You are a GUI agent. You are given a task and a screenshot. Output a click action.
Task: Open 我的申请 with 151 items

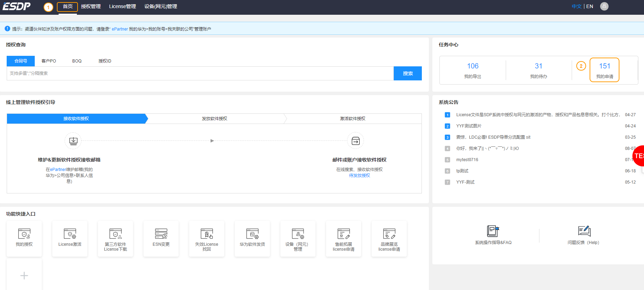(604, 70)
